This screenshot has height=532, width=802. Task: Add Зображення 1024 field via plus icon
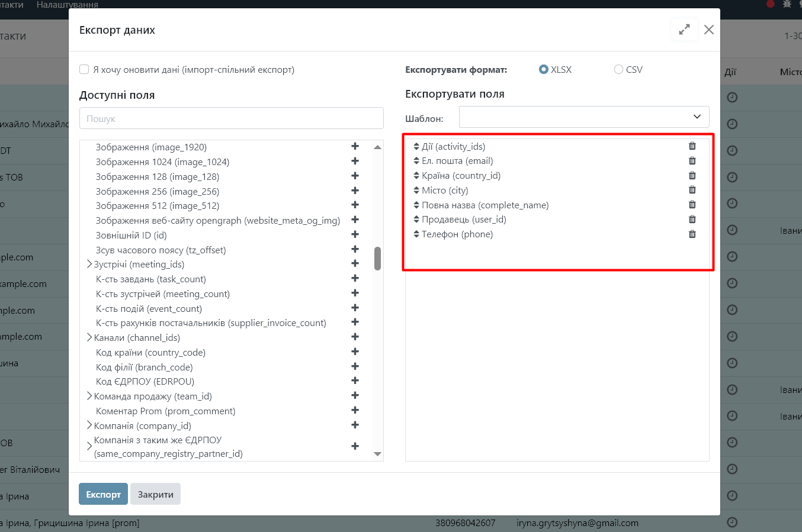[355, 161]
